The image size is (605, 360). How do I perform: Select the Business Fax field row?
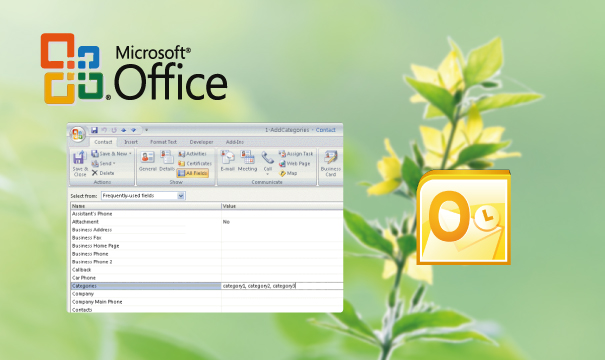(207, 238)
